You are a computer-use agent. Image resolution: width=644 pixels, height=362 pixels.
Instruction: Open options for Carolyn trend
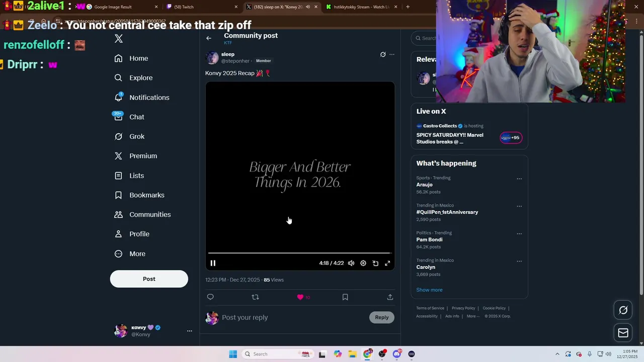(519, 261)
